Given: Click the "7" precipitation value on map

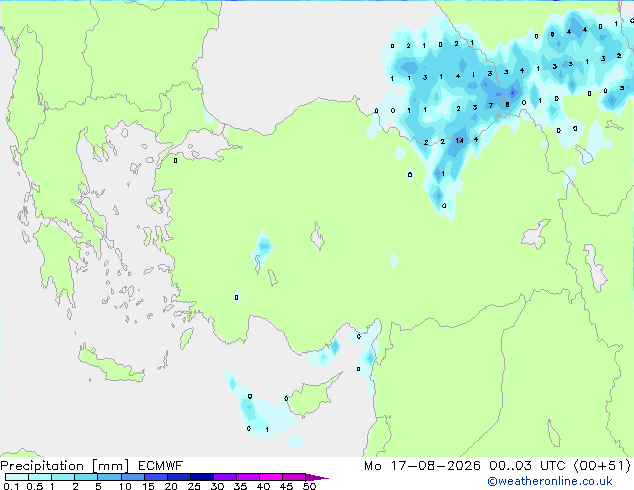Looking at the screenshot, I should click(x=491, y=106).
